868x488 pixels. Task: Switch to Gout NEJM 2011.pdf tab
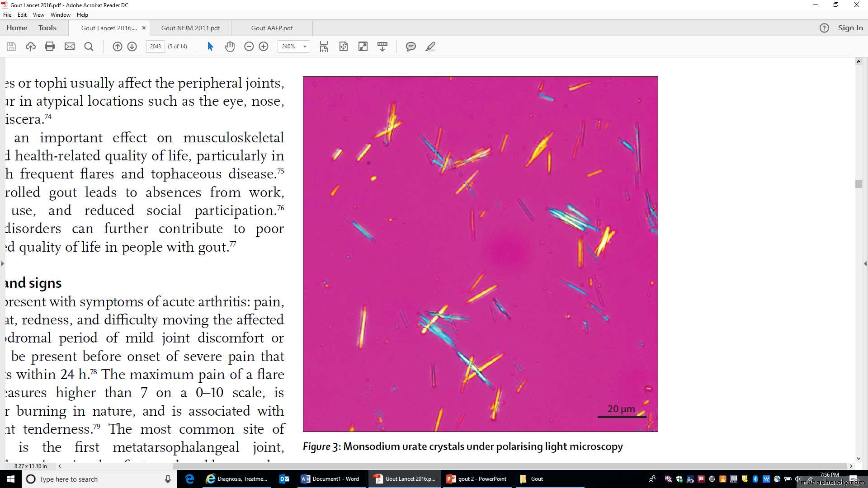tap(190, 28)
